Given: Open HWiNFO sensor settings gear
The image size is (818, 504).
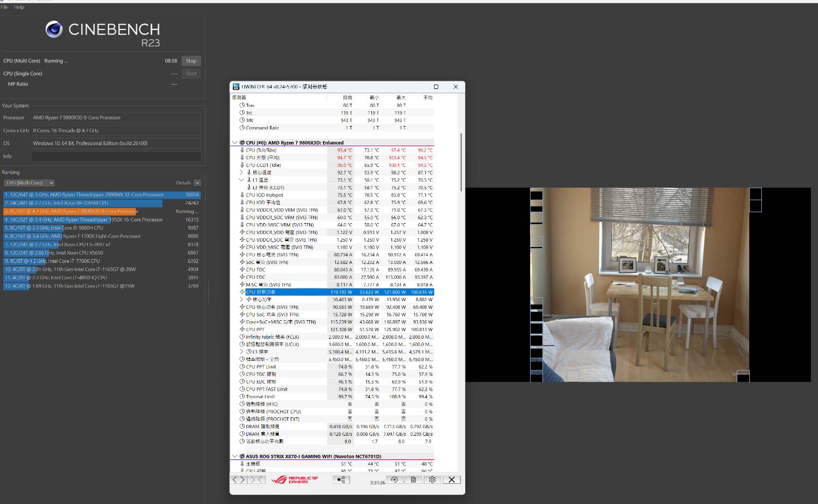Looking at the screenshot, I should pyautogui.click(x=432, y=479).
